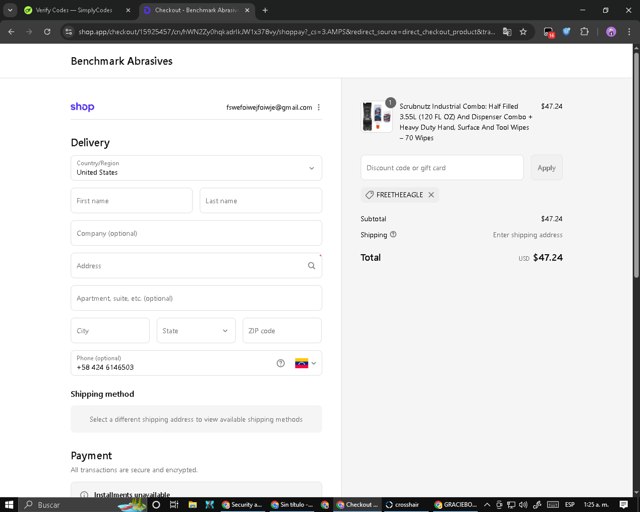Click the Benchmark Abrasives store title

(122, 61)
